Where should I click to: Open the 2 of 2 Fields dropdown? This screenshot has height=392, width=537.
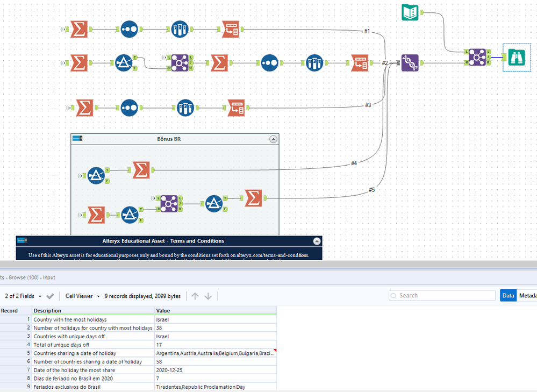click(x=23, y=296)
